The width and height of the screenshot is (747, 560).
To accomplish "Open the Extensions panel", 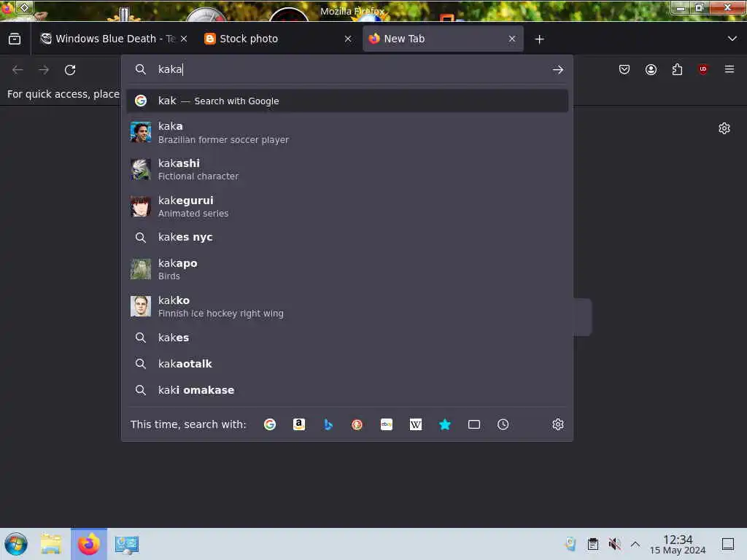I will (x=677, y=70).
